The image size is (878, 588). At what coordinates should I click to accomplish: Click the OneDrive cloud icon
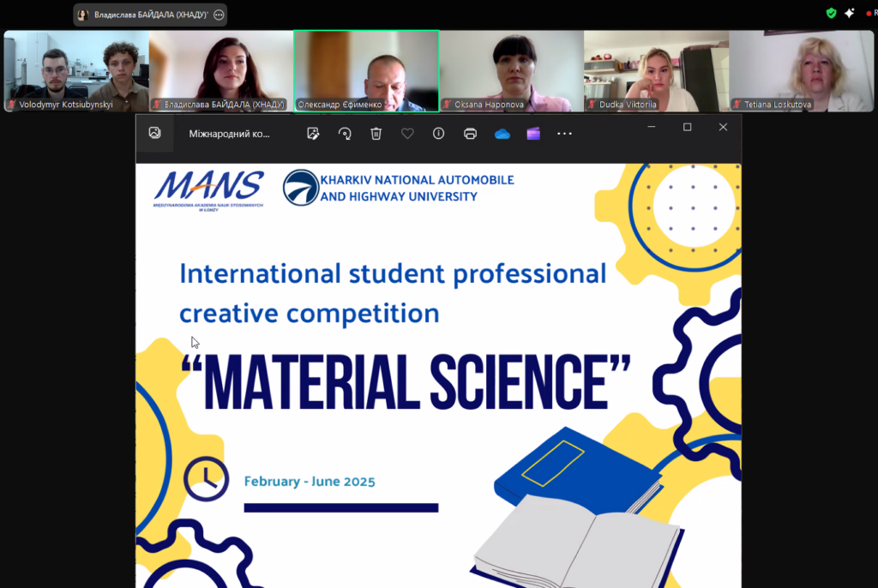(x=502, y=134)
